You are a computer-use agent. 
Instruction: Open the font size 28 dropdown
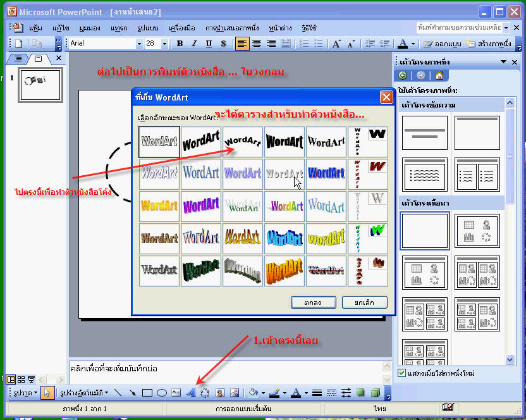(164, 44)
